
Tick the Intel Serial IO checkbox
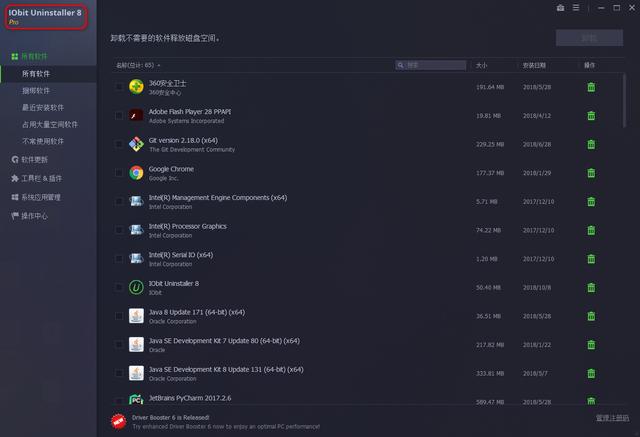[x=119, y=259]
